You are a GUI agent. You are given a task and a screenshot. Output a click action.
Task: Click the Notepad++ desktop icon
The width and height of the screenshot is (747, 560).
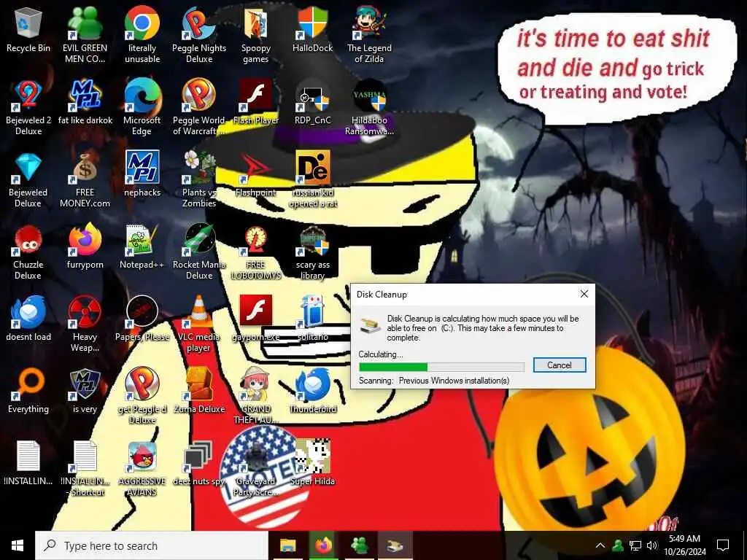pos(142,239)
